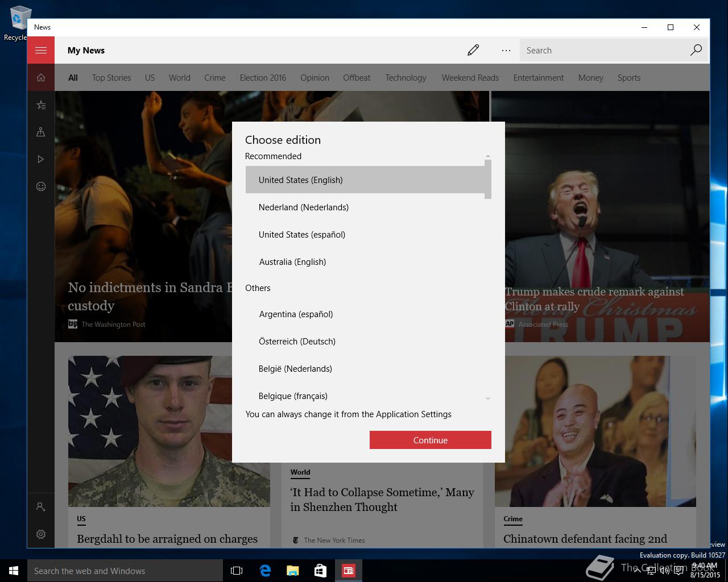
Task: Open the Weekend Reads tab
Action: 470,77
